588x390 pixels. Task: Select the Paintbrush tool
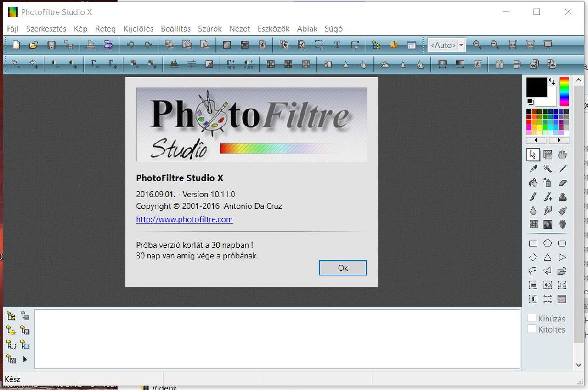coord(533,197)
